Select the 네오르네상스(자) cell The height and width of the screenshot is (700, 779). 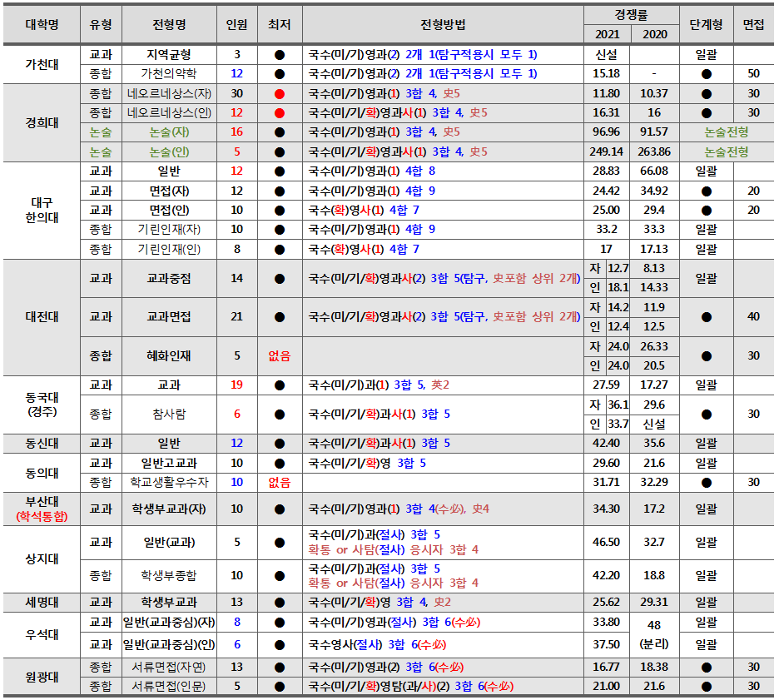pos(169,93)
